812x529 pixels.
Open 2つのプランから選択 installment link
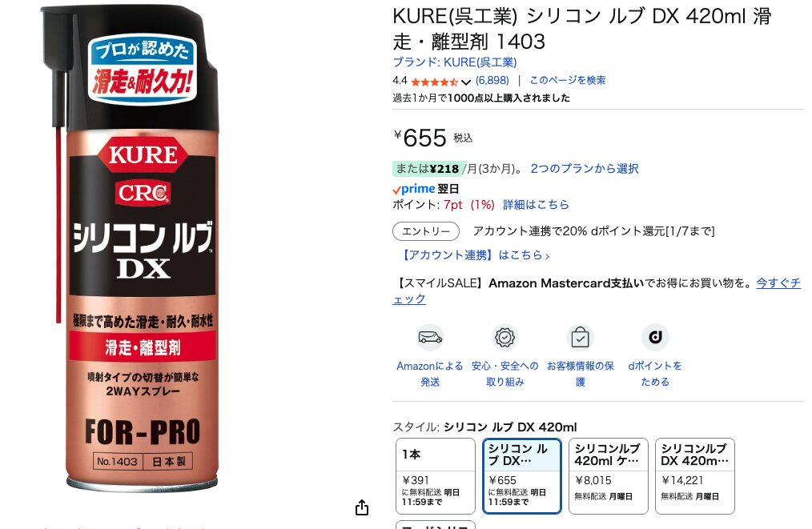tap(584, 169)
